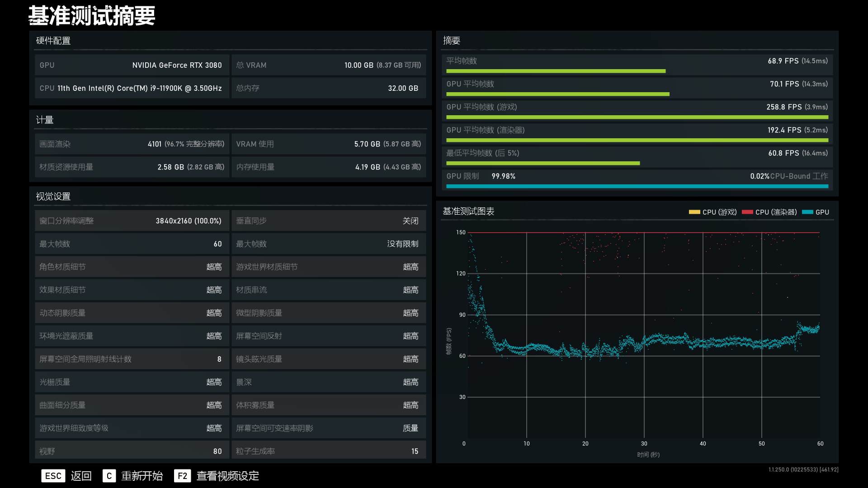The width and height of the screenshot is (868, 488).
Task: Select the yellow CPU (游戏) legend swatch
Action: pos(695,212)
